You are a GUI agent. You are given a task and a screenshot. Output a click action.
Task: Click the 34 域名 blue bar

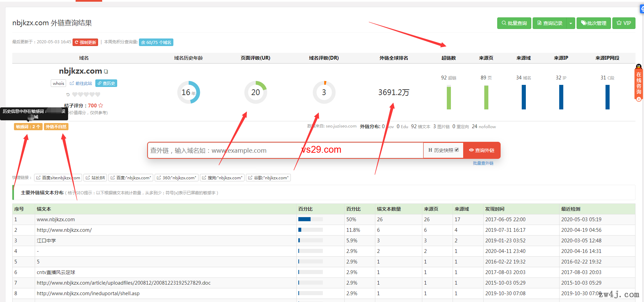524,97
